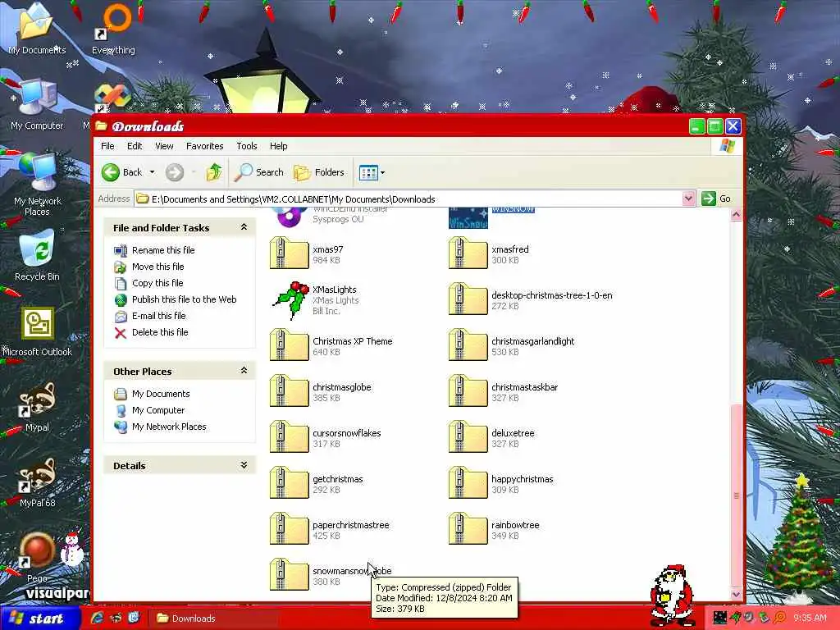The image size is (840, 630).
Task: Click the vertical scrollbar thumb
Action: point(736,495)
